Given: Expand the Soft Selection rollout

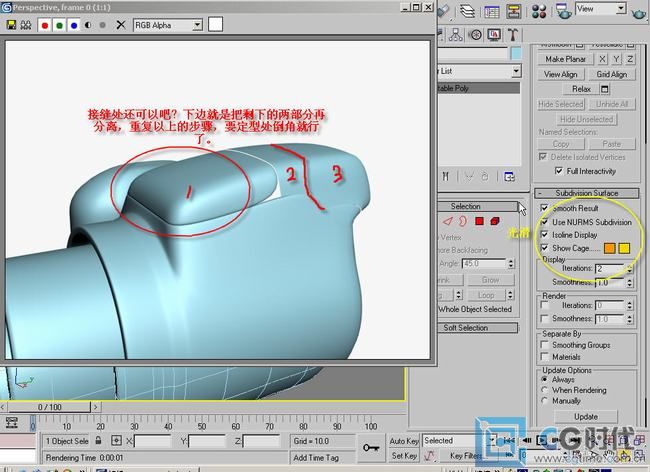Looking at the screenshot, I should 478,328.
